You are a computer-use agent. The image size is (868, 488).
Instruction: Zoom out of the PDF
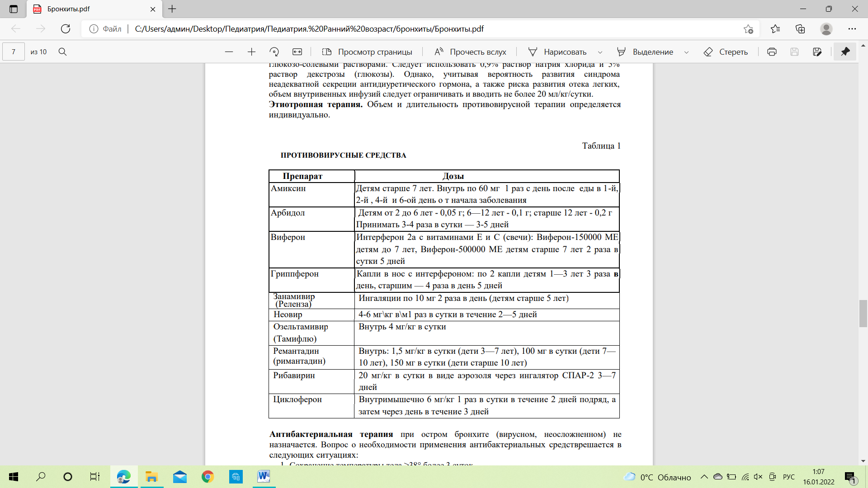coord(229,52)
